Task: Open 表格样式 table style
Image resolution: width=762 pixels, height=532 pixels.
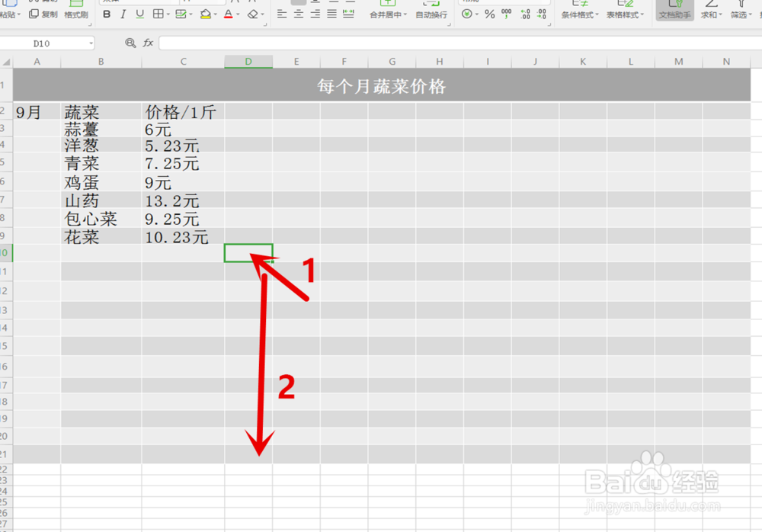Action: pyautogui.click(x=625, y=14)
